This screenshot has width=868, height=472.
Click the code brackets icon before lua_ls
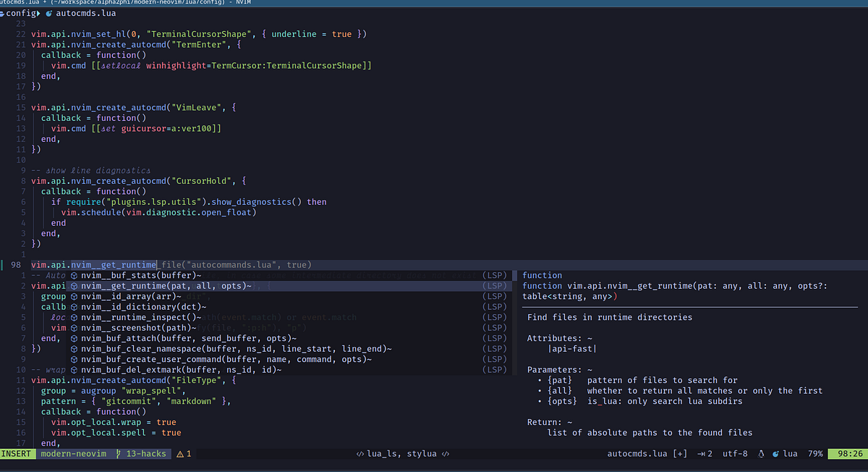click(x=359, y=453)
